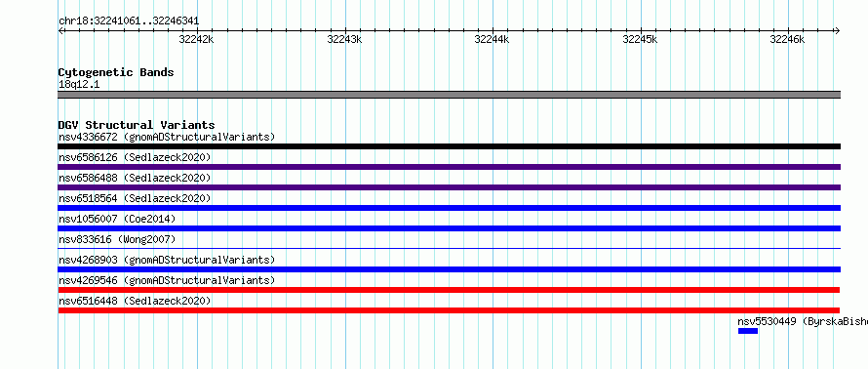Click the nsv4269546 variant label
Viewport: 868px width, 369px height.
coord(167,280)
